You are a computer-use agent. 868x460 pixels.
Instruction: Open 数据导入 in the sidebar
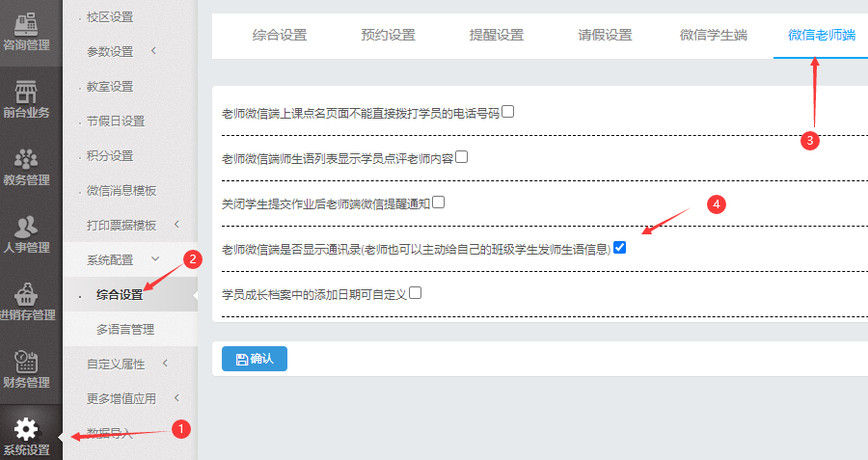coord(110,433)
